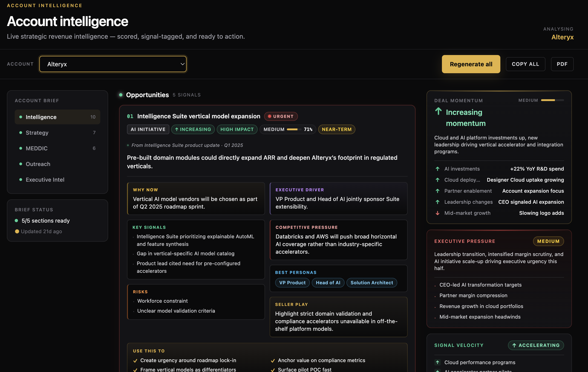The height and width of the screenshot is (372, 588).
Task: Click the arrow icon in ACCELERATING badge
Action: [x=514, y=345]
